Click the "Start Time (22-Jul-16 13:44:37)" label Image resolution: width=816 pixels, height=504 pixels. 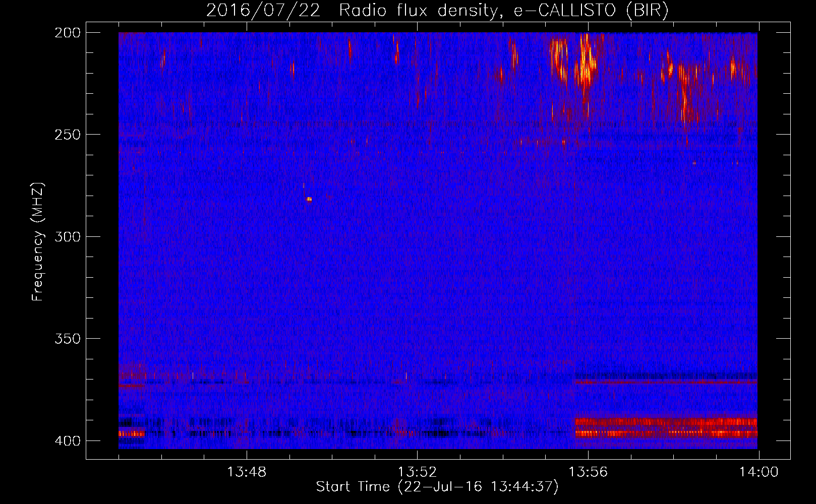pos(437,487)
